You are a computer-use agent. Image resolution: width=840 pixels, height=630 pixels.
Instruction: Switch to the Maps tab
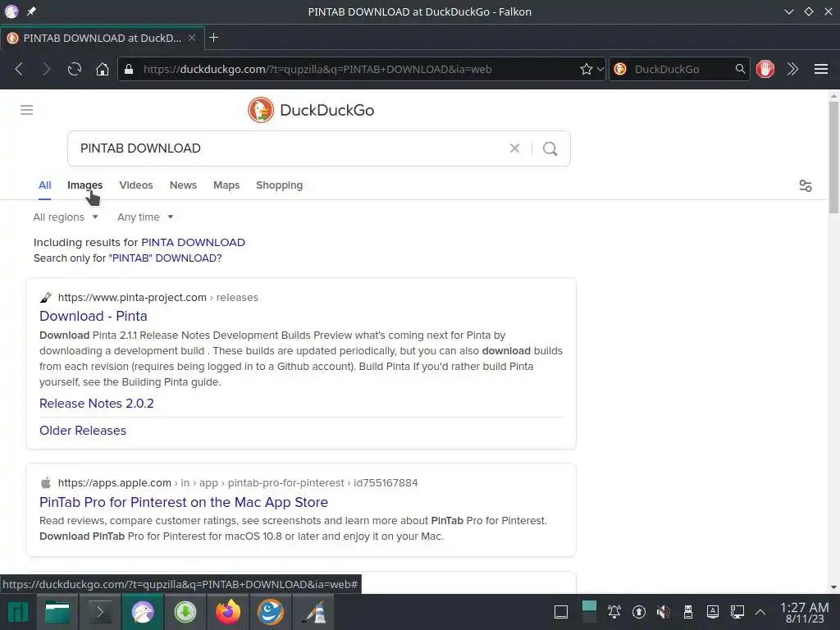pyautogui.click(x=226, y=185)
